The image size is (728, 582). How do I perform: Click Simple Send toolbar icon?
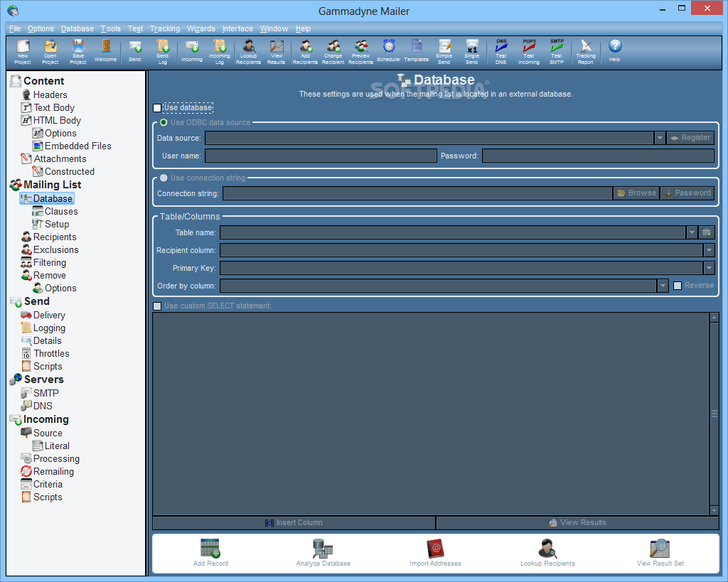444,51
